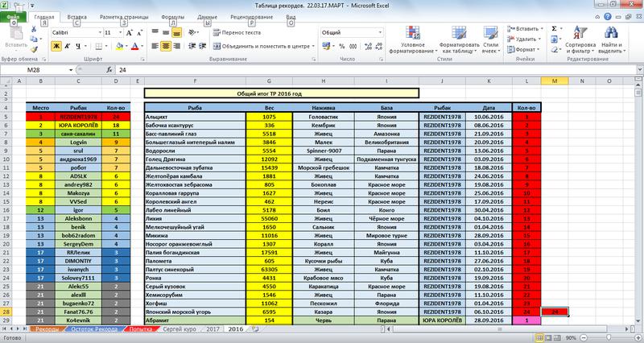
Task: Open Найти и выделить binoculars menu
Action: (612, 39)
